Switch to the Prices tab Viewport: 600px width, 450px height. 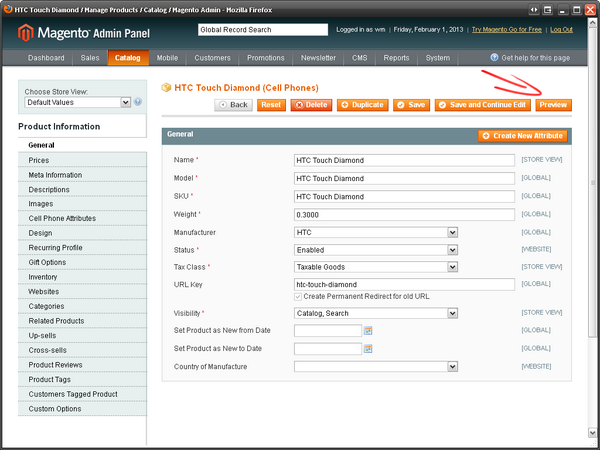point(82,160)
